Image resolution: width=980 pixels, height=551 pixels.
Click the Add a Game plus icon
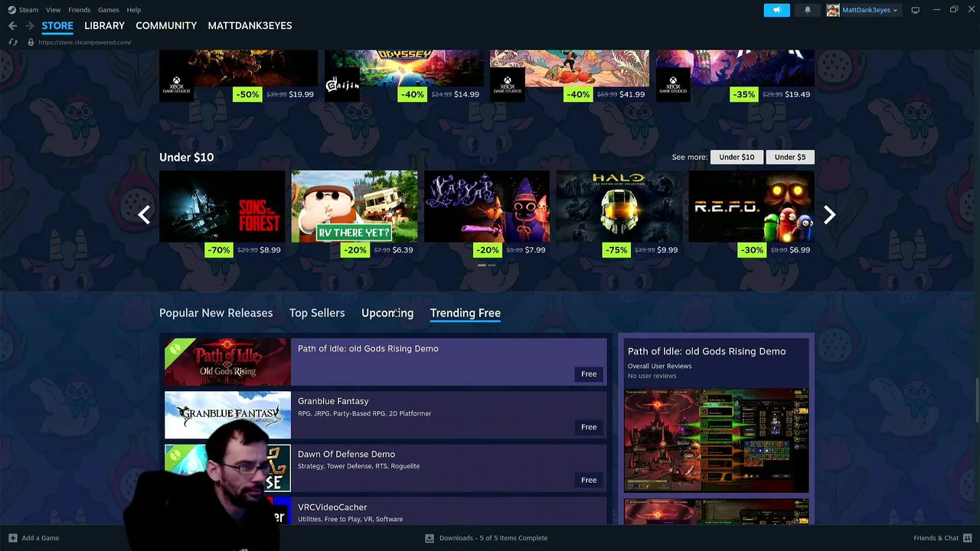click(x=12, y=538)
